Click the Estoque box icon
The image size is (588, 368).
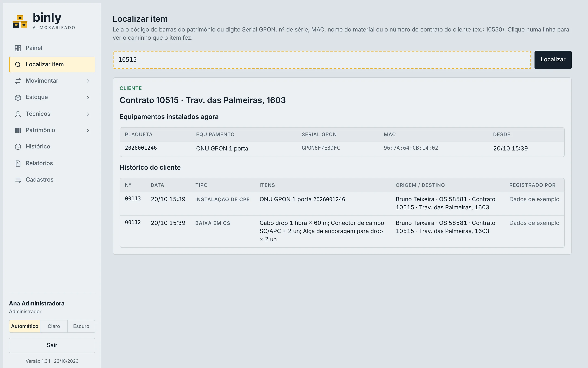[18, 97]
